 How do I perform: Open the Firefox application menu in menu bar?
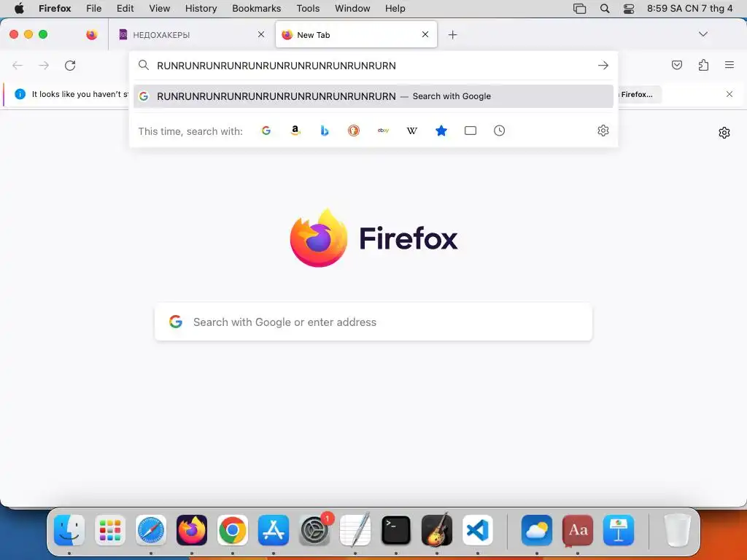click(x=55, y=8)
